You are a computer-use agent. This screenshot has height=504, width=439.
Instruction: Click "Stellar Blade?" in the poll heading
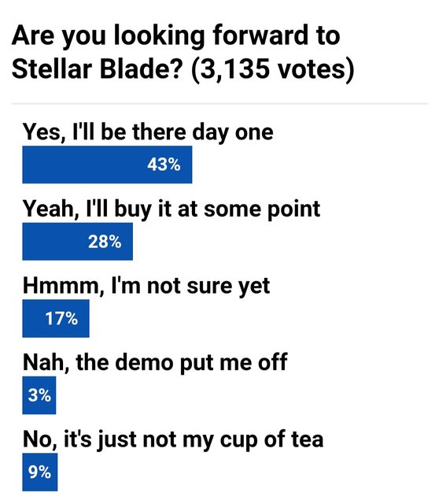[x=97, y=69]
